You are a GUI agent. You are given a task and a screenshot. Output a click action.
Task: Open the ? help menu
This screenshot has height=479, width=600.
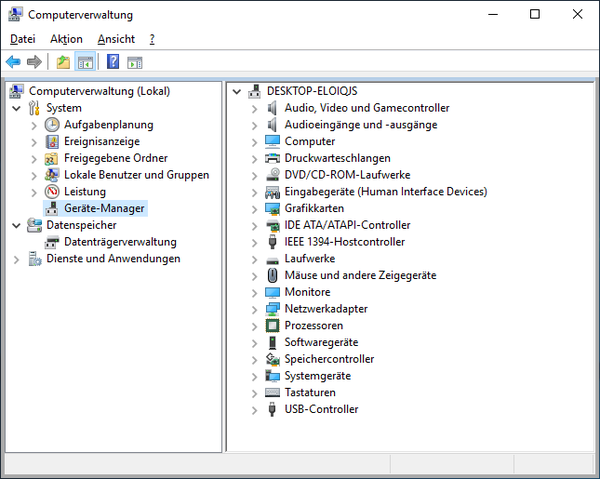point(152,39)
